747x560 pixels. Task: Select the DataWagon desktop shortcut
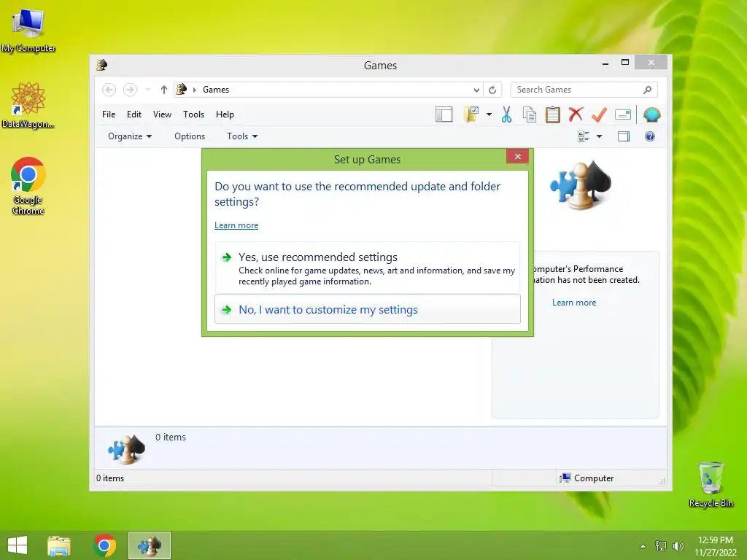pyautogui.click(x=28, y=105)
